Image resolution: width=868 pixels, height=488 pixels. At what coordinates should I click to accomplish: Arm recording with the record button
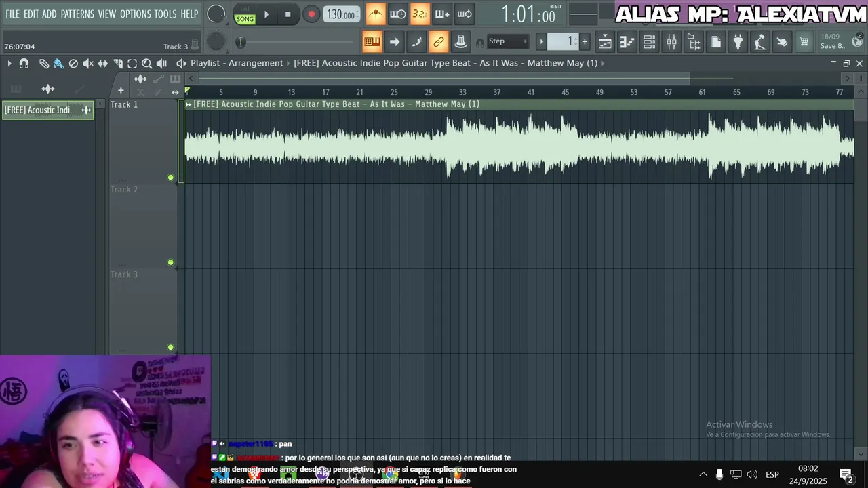[311, 14]
